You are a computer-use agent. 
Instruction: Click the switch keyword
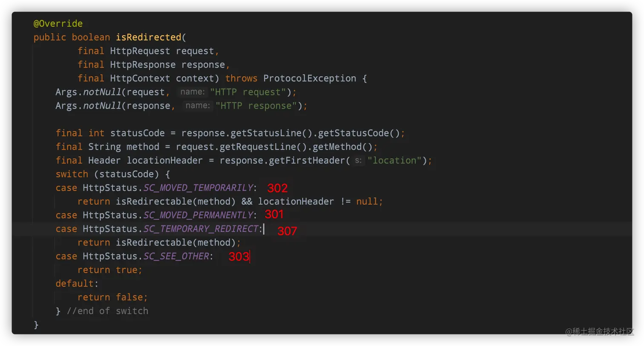[x=72, y=174]
